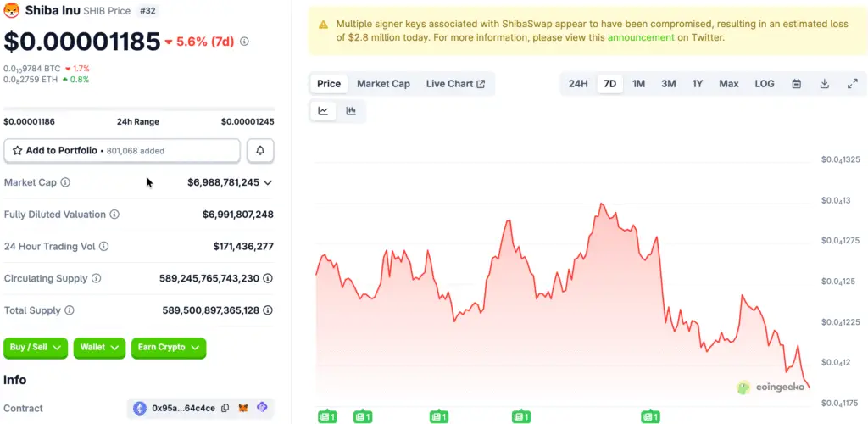Open the Wallet dropdown
This screenshot has height=424, width=868.
(x=99, y=348)
